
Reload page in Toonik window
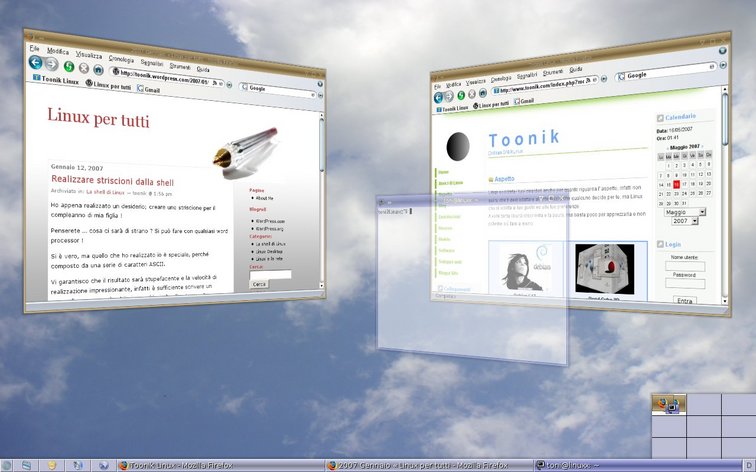pos(461,95)
